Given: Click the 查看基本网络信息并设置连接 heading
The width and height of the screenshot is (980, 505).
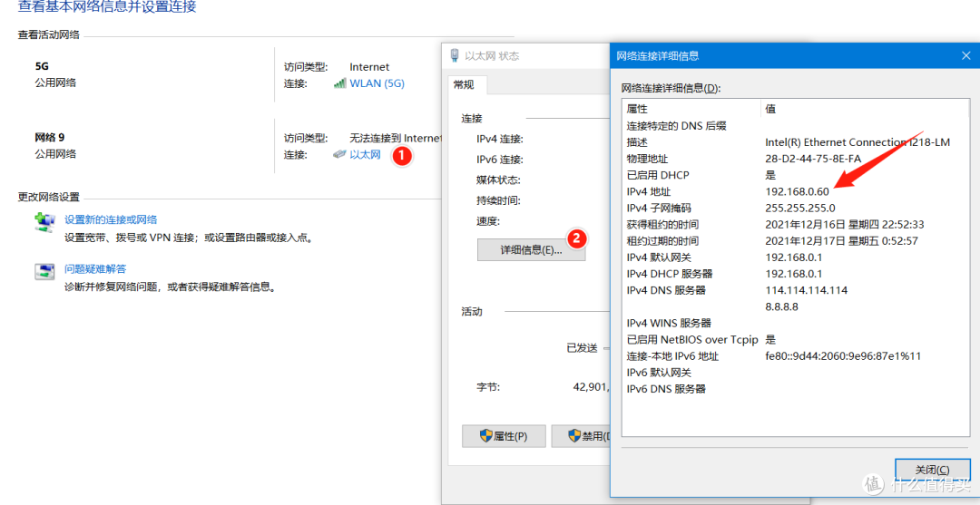Looking at the screenshot, I should tap(107, 7).
